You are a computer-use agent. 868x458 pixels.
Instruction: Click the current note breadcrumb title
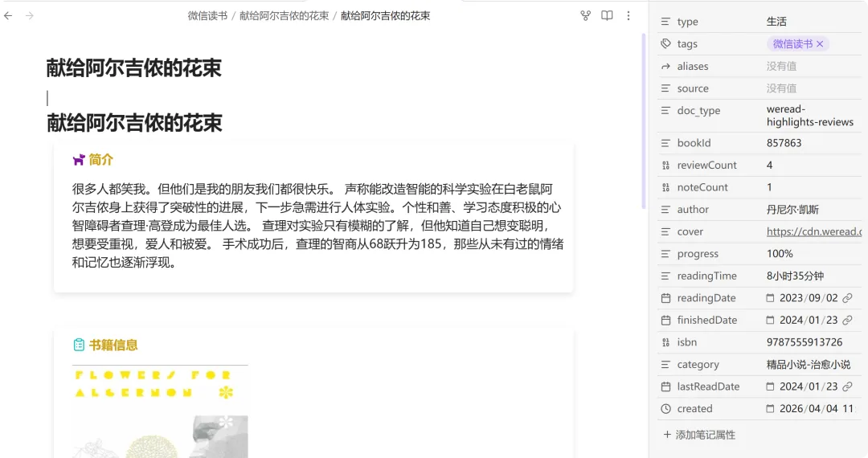pos(385,16)
